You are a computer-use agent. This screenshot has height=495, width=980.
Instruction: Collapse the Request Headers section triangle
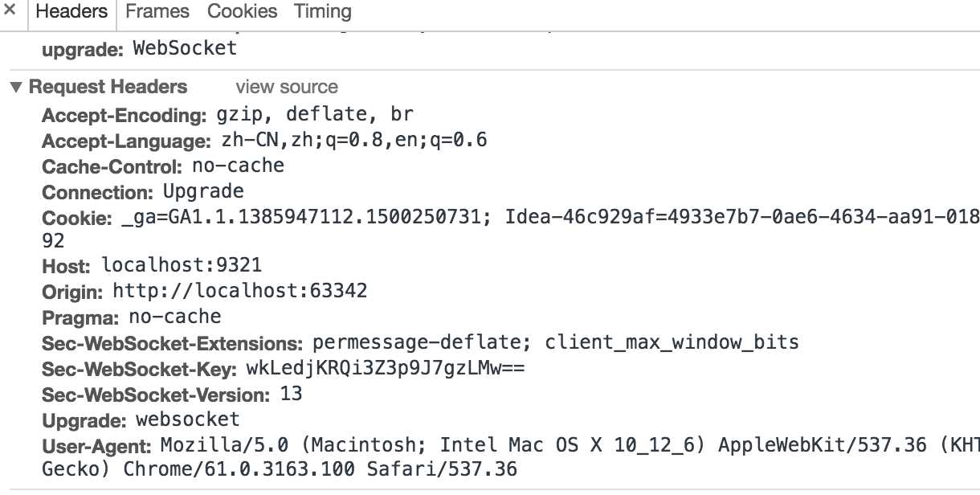tap(16, 87)
